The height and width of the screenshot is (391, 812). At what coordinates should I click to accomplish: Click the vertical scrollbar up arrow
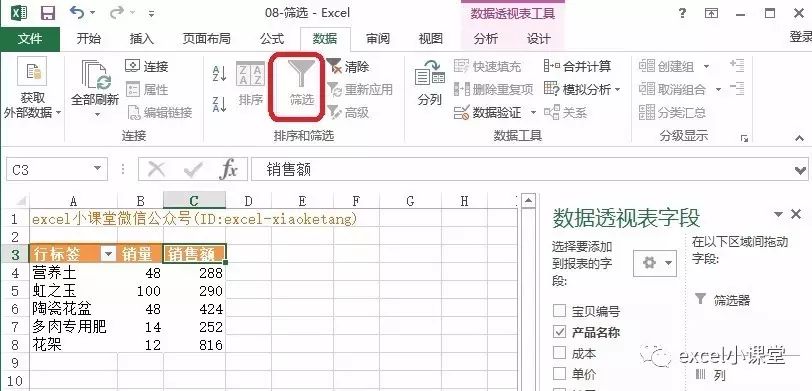(x=528, y=201)
